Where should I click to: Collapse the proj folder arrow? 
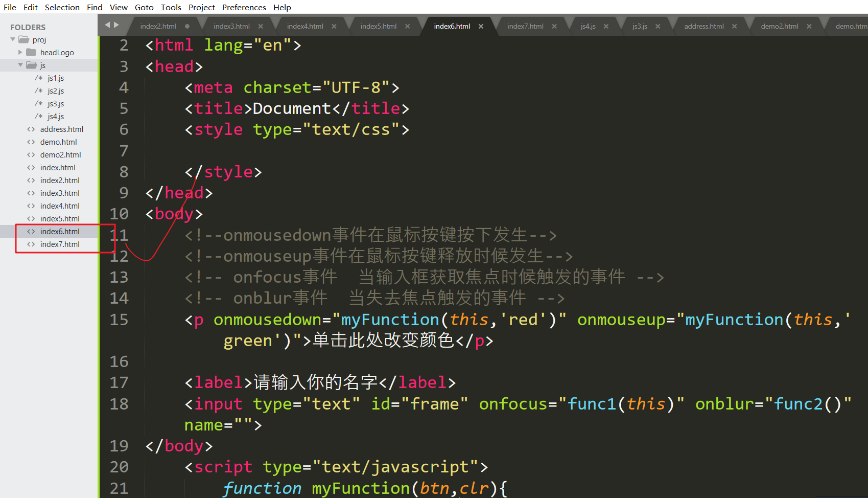coord(13,39)
